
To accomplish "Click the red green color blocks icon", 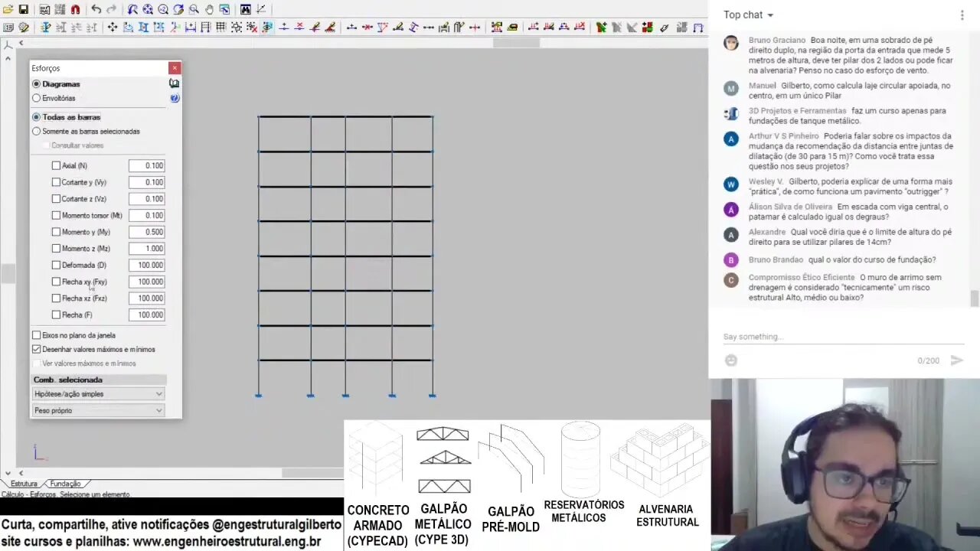I will [647, 28].
